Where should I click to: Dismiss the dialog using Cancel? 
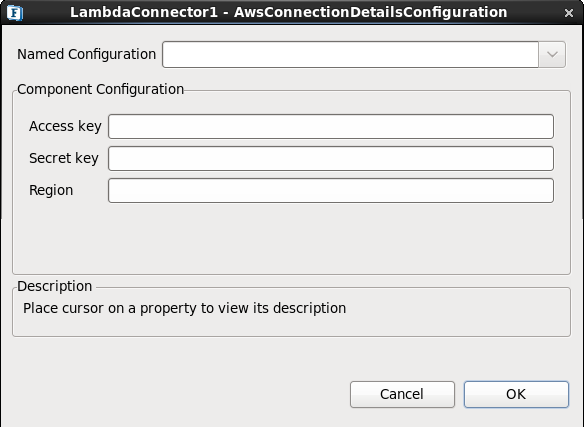coord(402,394)
